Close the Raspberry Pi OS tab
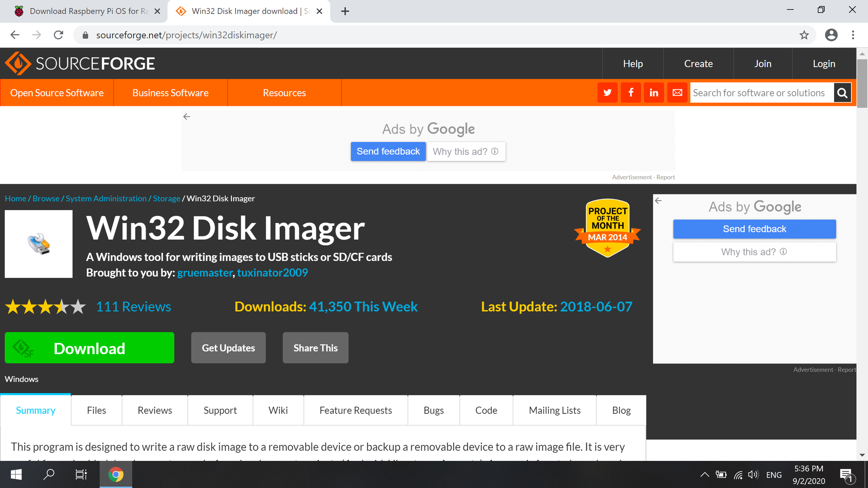This screenshot has height=488, width=868. (157, 11)
